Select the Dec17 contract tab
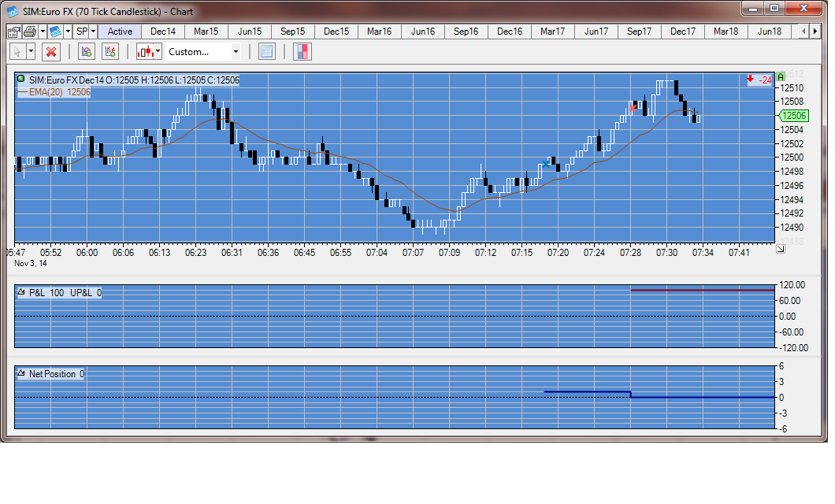The image size is (835, 504). click(x=683, y=31)
